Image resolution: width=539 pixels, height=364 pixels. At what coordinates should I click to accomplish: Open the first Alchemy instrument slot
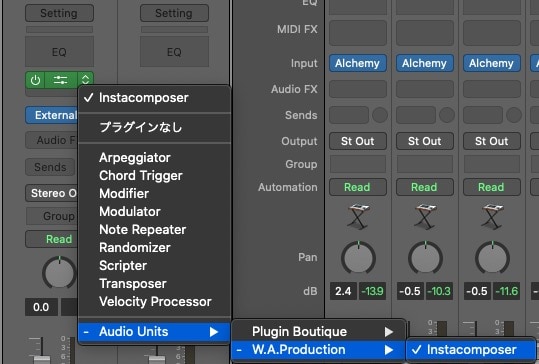tap(358, 63)
